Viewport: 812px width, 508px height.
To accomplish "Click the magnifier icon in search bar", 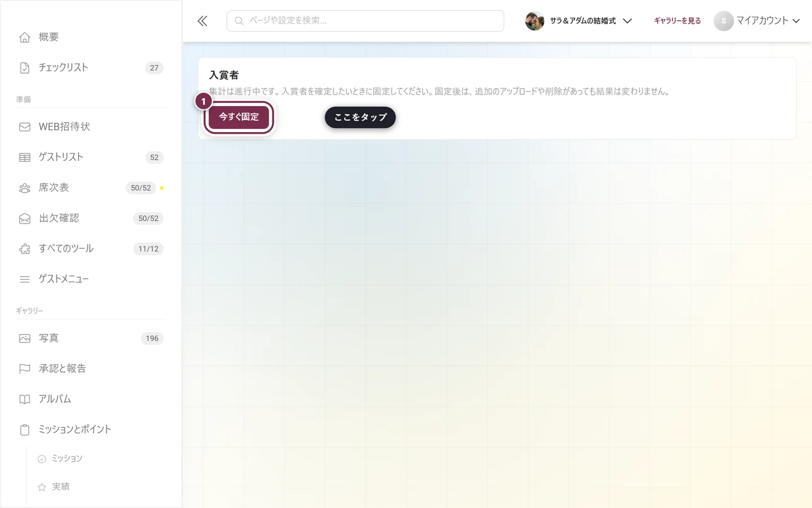I will tap(239, 21).
